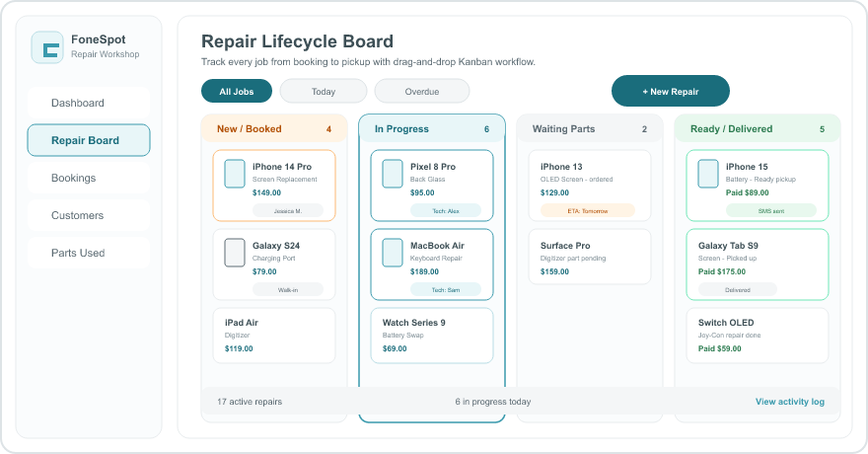Select Repair Board in the sidebar

point(89,140)
